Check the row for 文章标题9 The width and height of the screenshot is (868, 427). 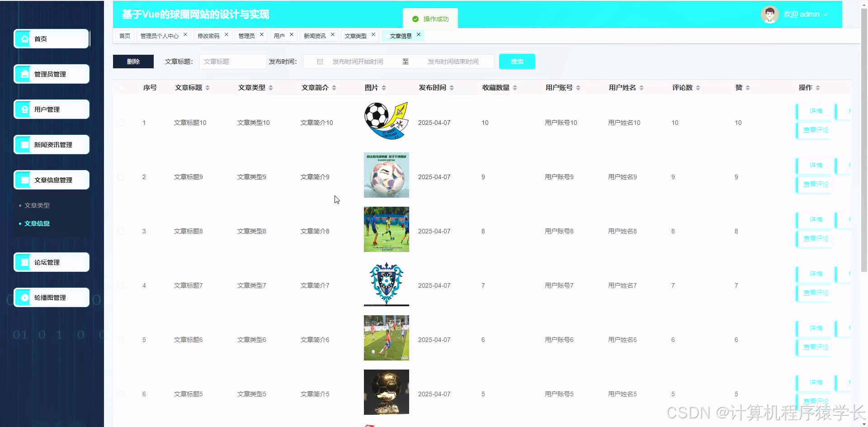click(121, 177)
